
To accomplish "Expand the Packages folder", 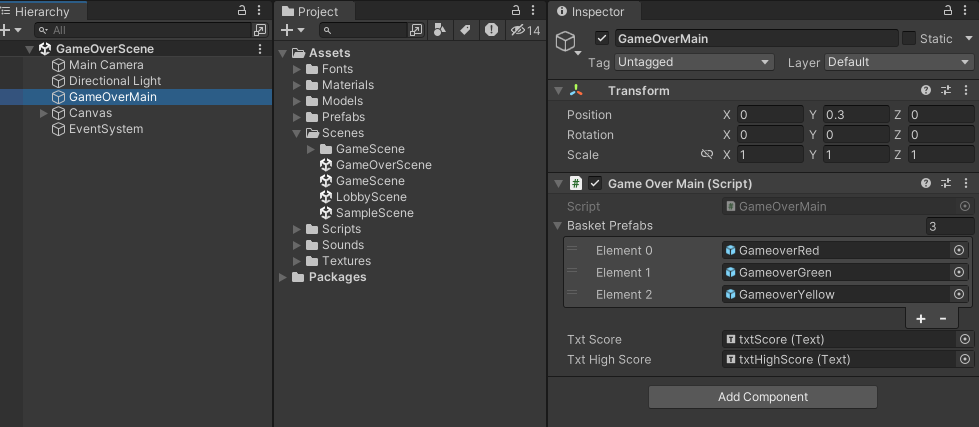I will 283,277.
